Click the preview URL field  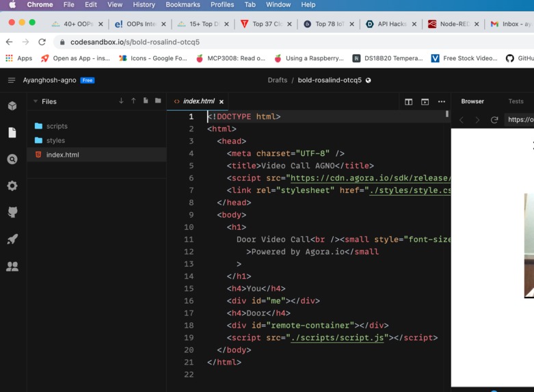(520, 120)
